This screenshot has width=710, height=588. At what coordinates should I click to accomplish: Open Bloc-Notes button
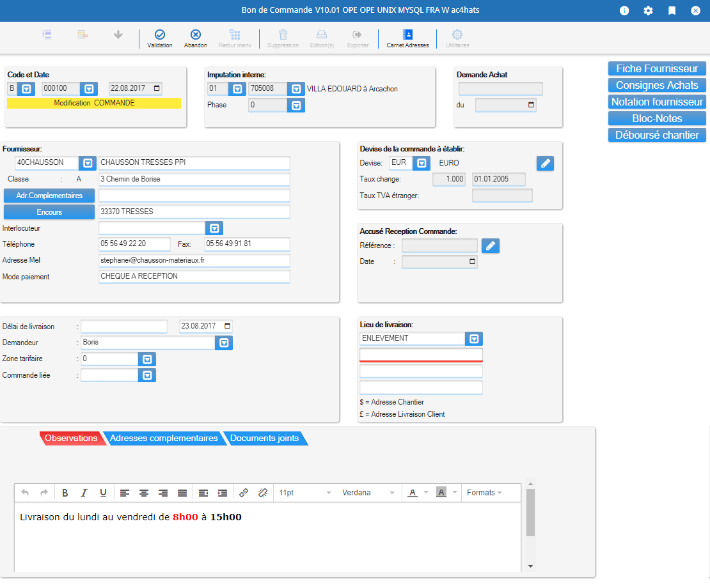click(656, 118)
